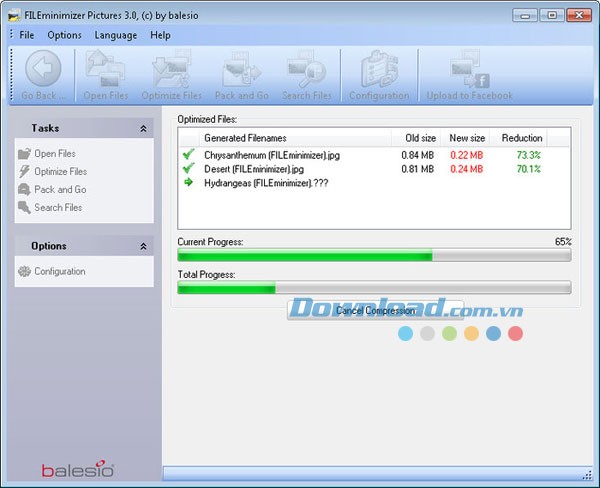
Task: Collapse the Tasks panel with its chevron
Action: 143,129
